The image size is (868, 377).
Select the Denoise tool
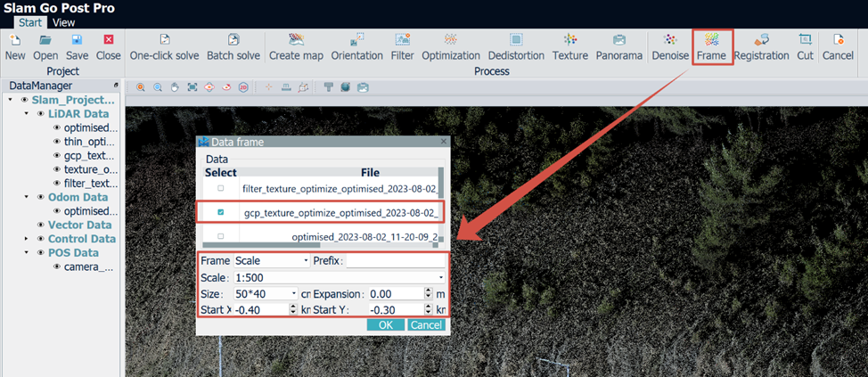pos(670,47)
